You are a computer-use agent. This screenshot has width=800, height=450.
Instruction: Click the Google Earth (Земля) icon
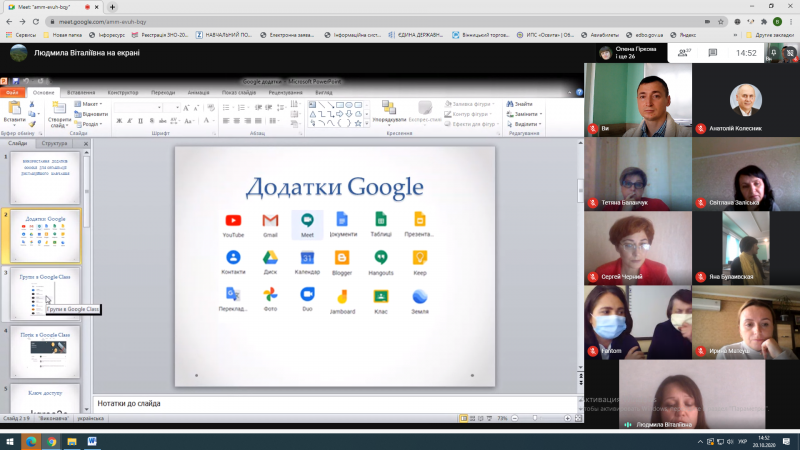[x=419, y=296]
